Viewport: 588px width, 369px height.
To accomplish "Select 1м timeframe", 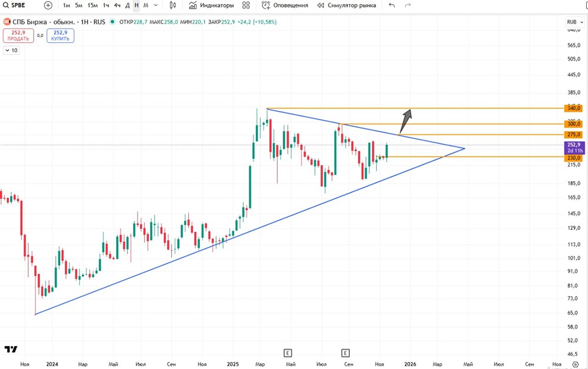I will [66, 5].
